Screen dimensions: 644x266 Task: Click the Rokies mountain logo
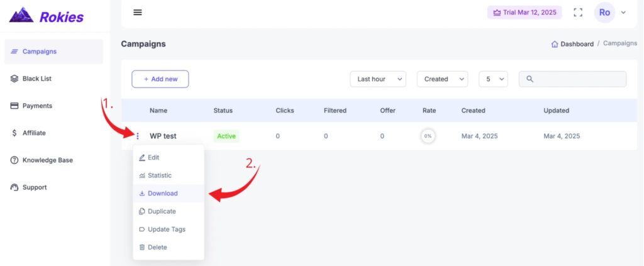[21, 15]
